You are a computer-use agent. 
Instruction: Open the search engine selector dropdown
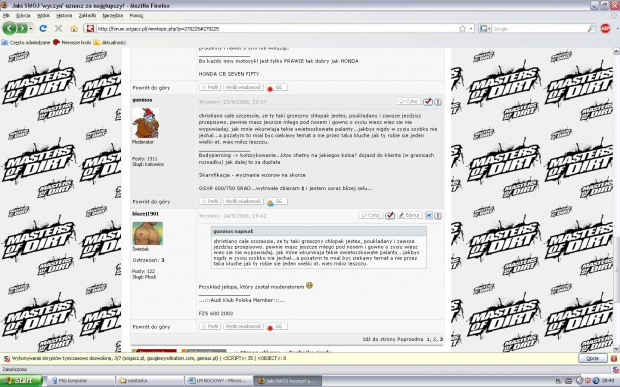485,28
